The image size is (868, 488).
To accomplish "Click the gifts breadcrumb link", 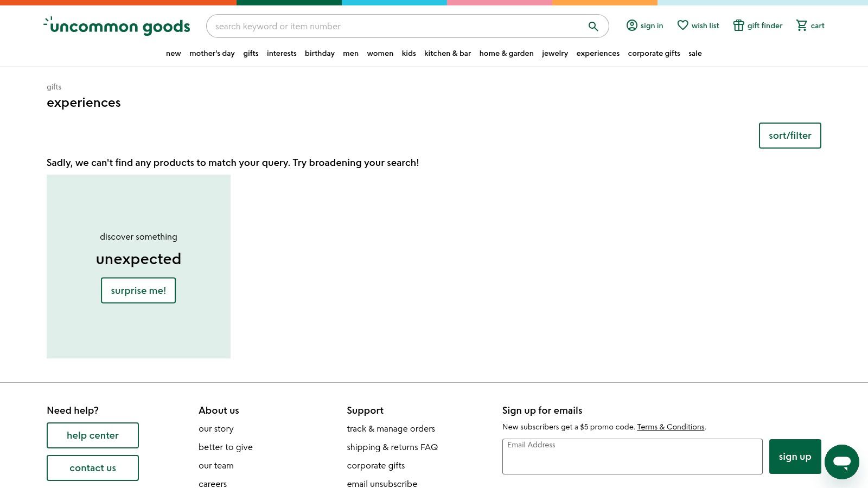I will coord(54,87).
